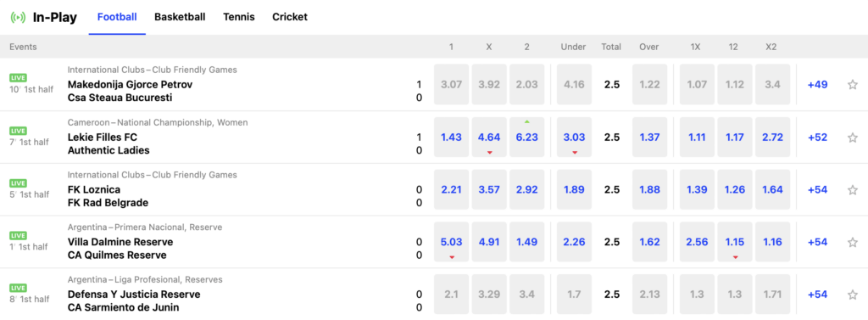Mark FK Loznica match as favorite
This screenshot has width=868, height=320.
(x=853, y=189)
